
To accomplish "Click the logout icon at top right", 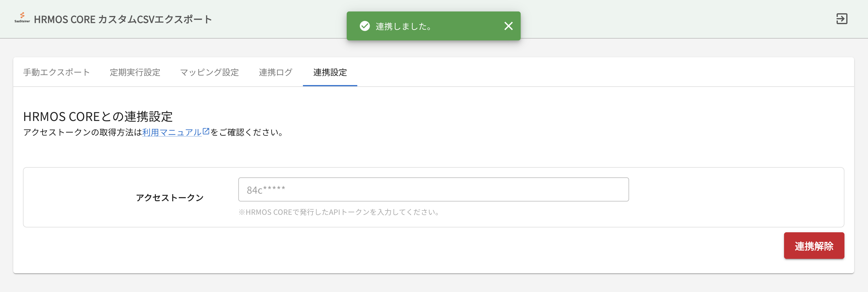I will click(842, 19).
